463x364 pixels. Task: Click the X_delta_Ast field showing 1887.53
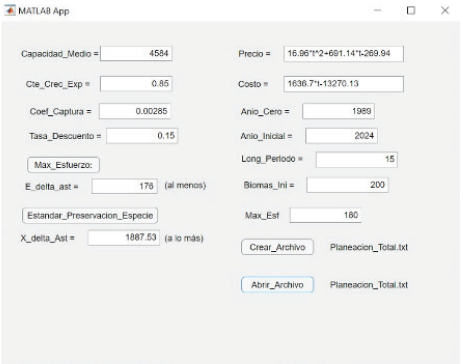tap(124, 238)
